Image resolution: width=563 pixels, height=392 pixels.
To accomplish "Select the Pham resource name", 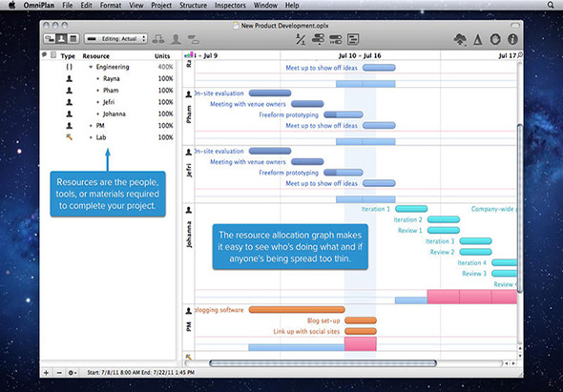I will click(111, 91).
